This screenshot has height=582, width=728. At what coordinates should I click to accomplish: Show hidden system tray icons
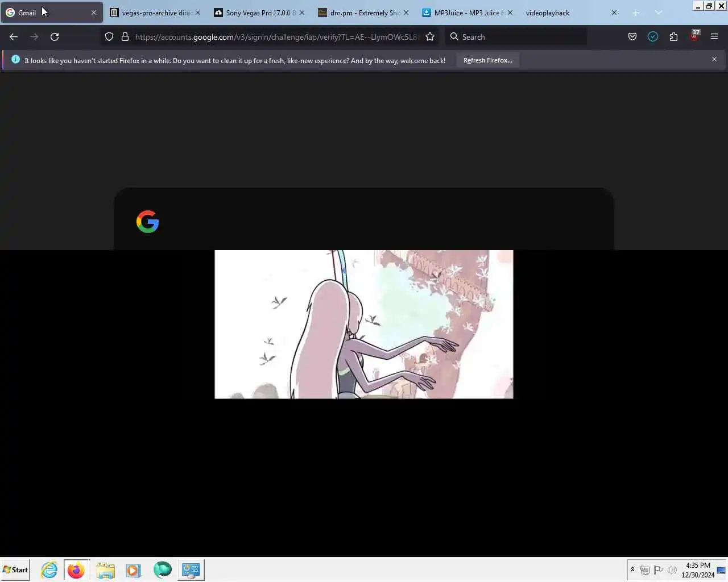[632, 569]
